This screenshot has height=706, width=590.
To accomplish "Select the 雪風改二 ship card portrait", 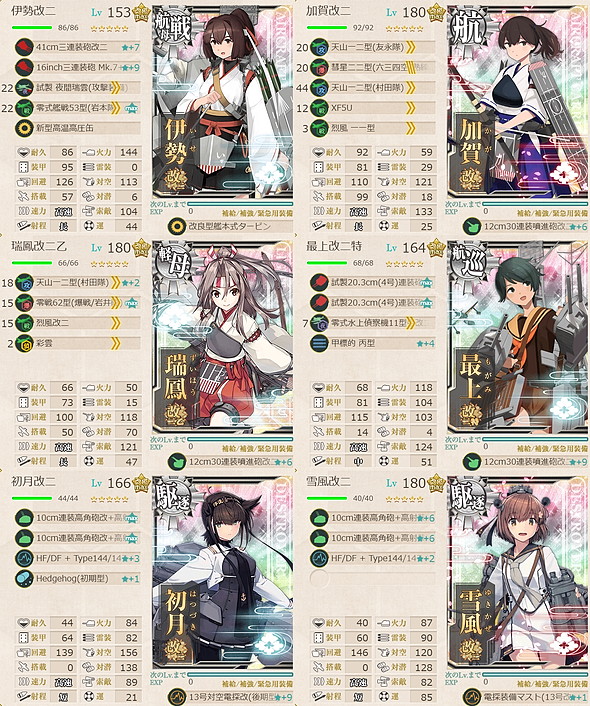I will (518, 573).
